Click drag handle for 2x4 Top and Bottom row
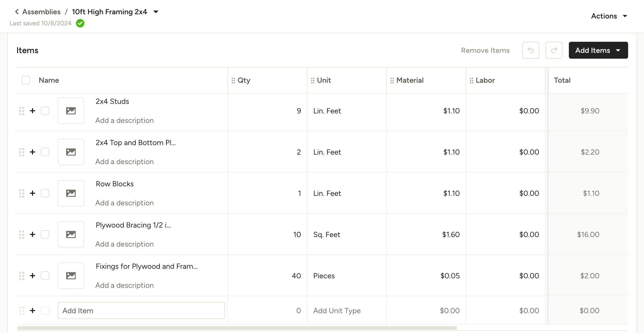 22,152
